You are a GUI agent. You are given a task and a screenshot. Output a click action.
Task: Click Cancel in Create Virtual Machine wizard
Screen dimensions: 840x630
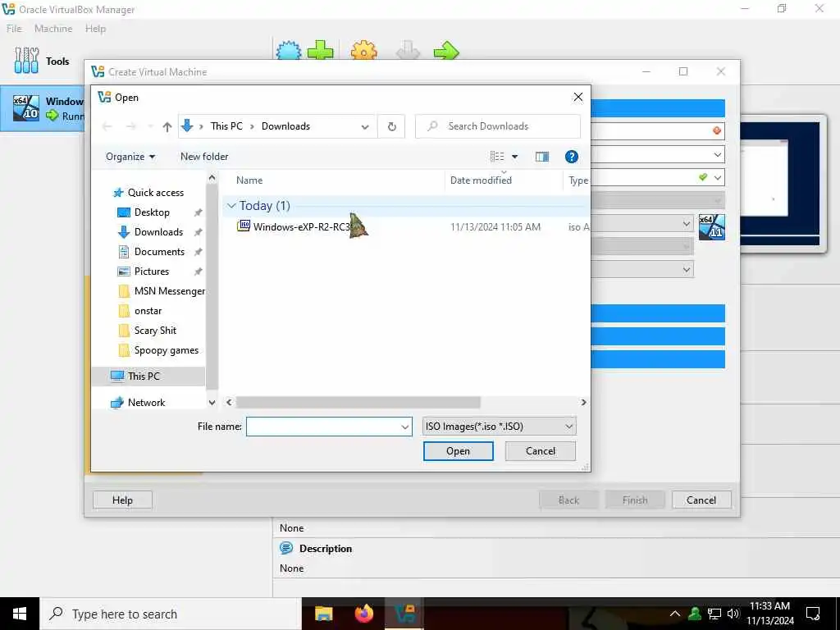click(x=701, y=500)
